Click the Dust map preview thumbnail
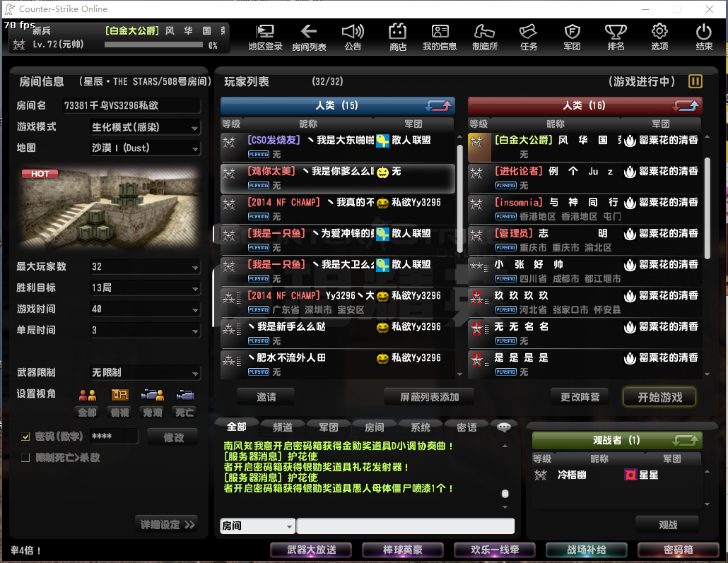The image size is (728, 563). 110,206
